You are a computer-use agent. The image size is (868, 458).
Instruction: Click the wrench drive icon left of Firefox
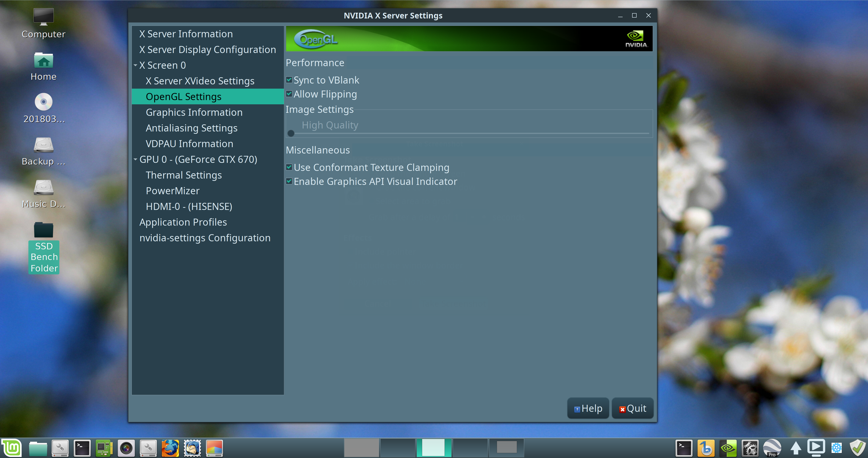click(148, 448)
